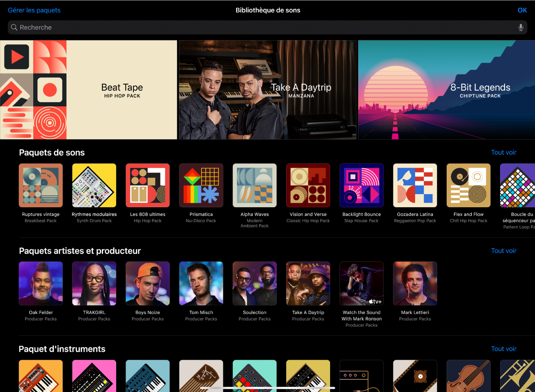Open Oak Felder Producer Packs
The width and height of the screenshot is (535, 392).
[x=41, y=284]
